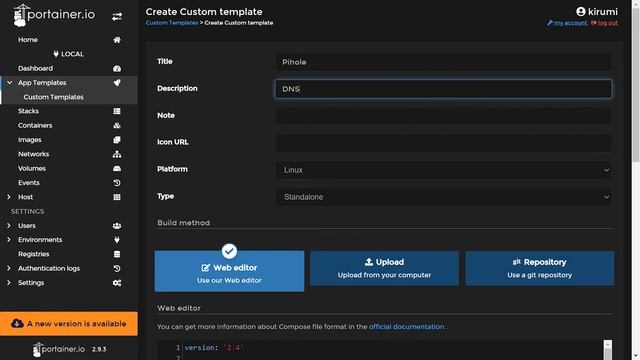Click the Users group icon

117,226
